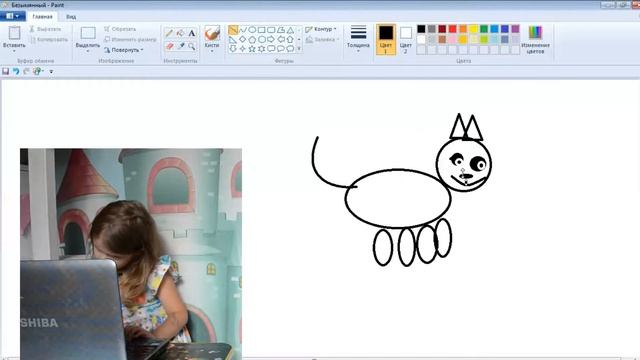This screenshot has width=640, height=360.
Task: Select the Right arrow shape
Action: click(x=271, y=39)
